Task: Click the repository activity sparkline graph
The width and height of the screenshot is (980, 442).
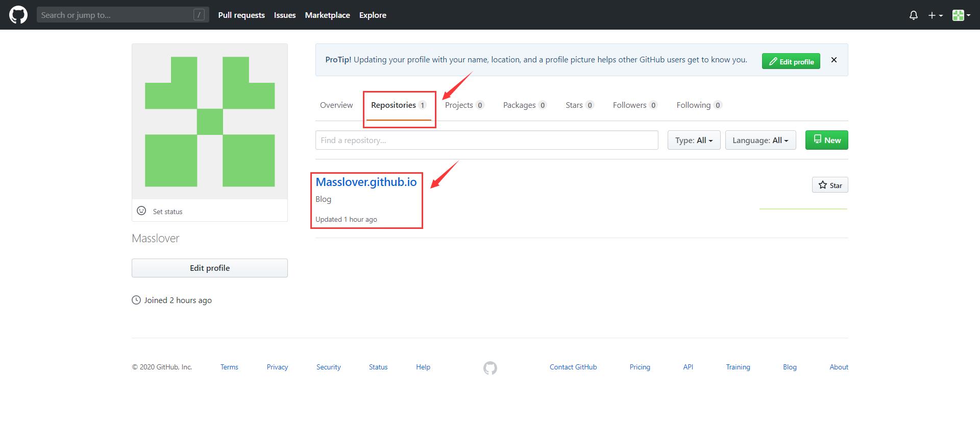Action: point(803,208)
